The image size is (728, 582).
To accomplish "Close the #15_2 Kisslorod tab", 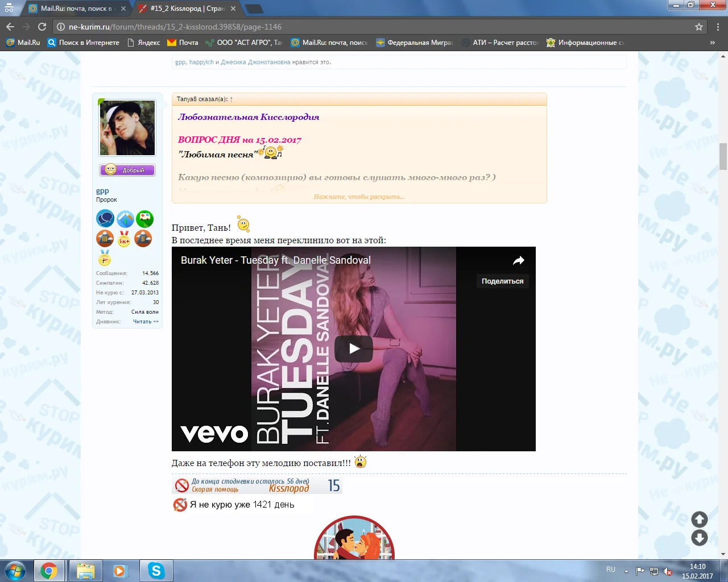I will point(233,9).
